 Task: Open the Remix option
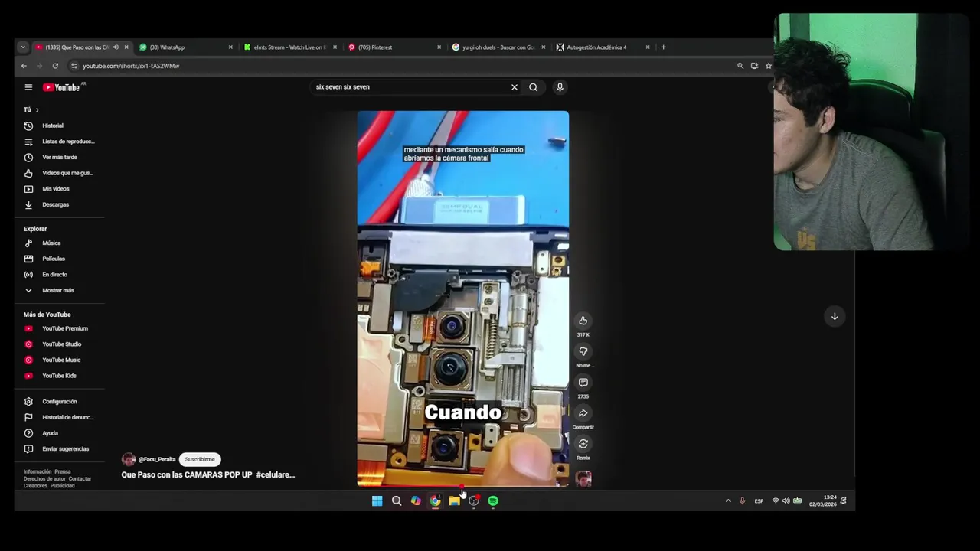(583, 444)
